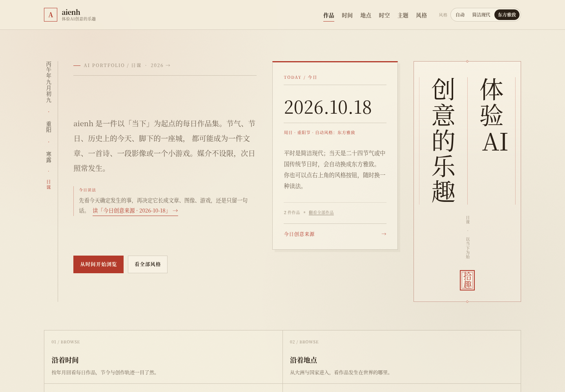Click the vertical 丙午年九月初九 lunar date
The height and width of the screenshot is (392, 565).
click(49, 82)
